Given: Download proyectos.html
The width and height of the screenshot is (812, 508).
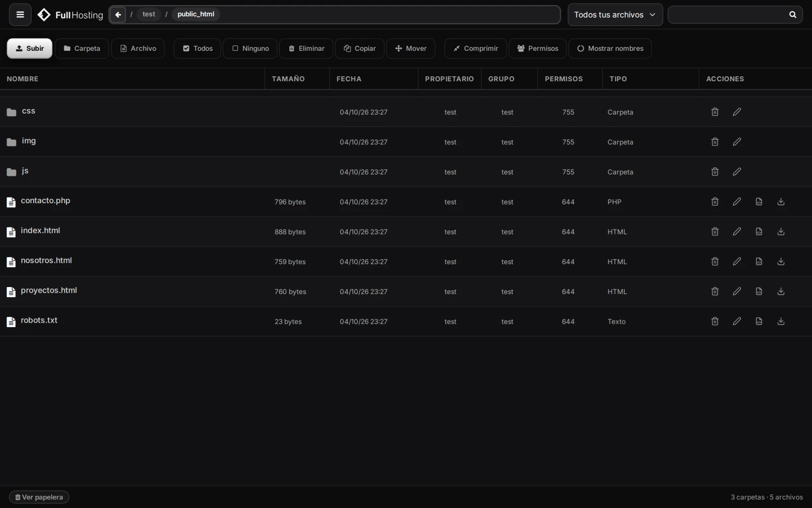Looking at the screenshot, I should coord(781,292).
